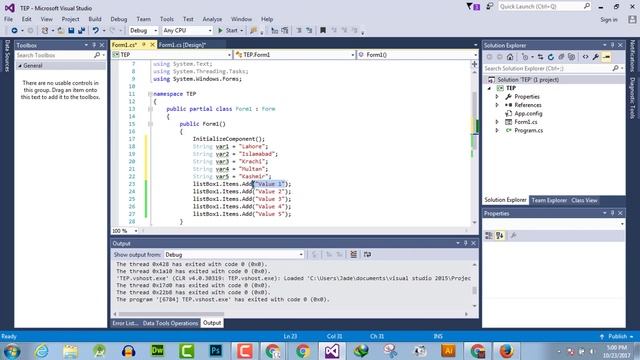Expand the References node in Solution Explorer
Viewport: 640px width, 360px height.
coord(497,105)
